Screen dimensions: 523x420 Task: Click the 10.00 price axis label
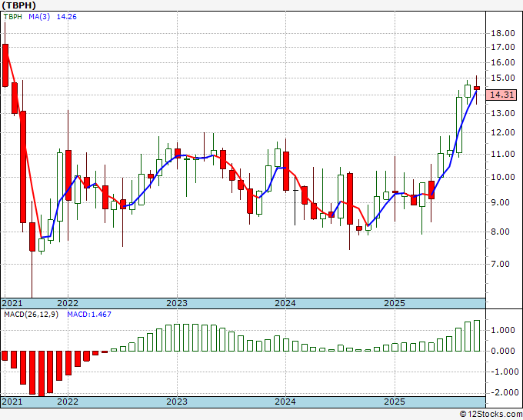coord(502,177)
